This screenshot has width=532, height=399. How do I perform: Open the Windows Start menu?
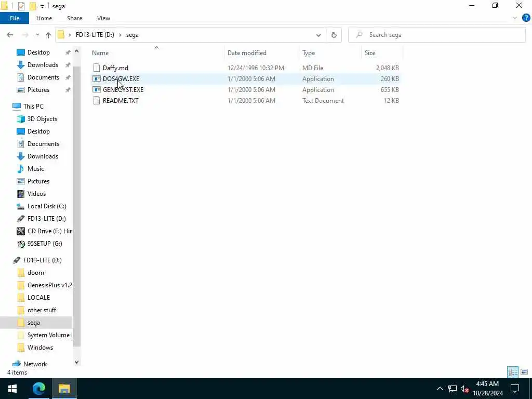[12, 389]
